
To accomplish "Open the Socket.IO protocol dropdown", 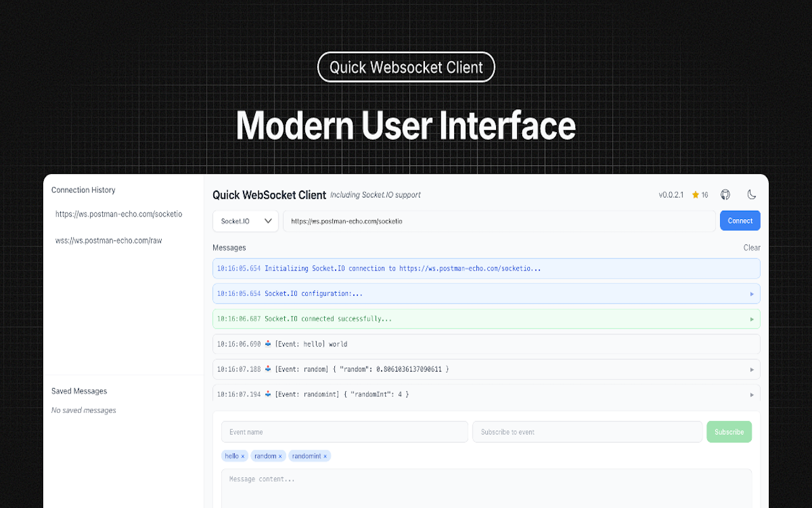I will [x=246, y=220].
